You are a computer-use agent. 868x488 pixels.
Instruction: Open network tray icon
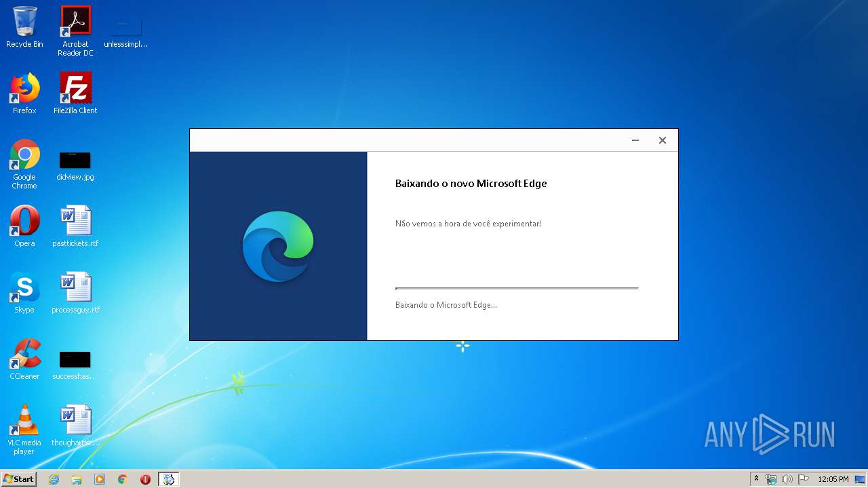[x=771, y=479]
